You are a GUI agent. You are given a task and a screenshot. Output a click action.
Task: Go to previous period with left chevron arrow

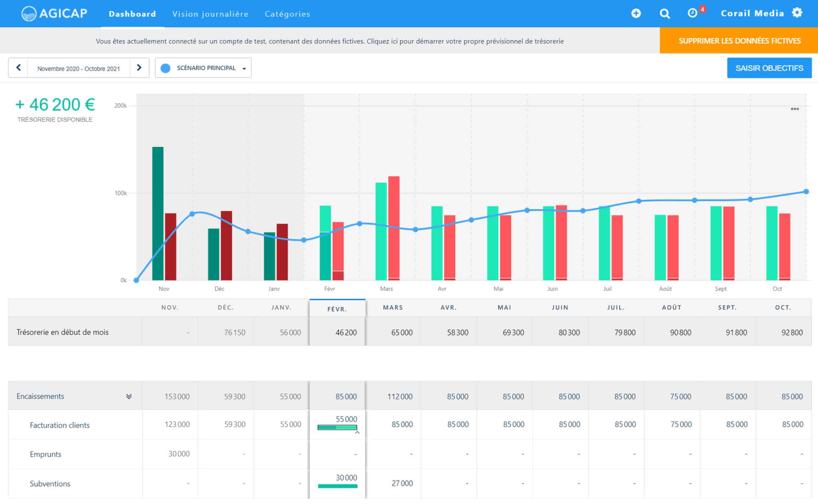[18, 67]
